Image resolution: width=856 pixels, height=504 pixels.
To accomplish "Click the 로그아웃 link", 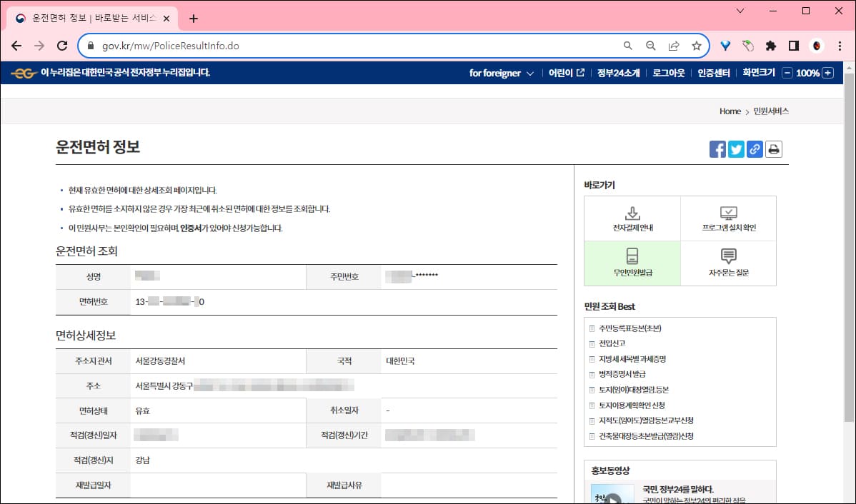I will coord(668,73).
